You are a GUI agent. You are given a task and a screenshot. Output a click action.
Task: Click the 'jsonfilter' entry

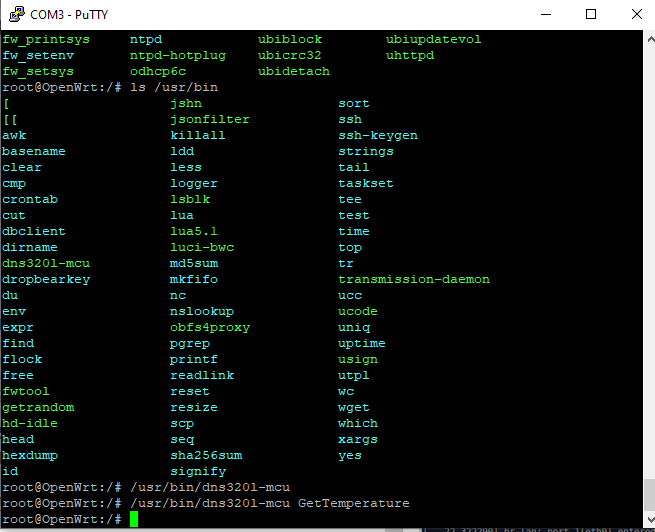(x=210, y=119)
